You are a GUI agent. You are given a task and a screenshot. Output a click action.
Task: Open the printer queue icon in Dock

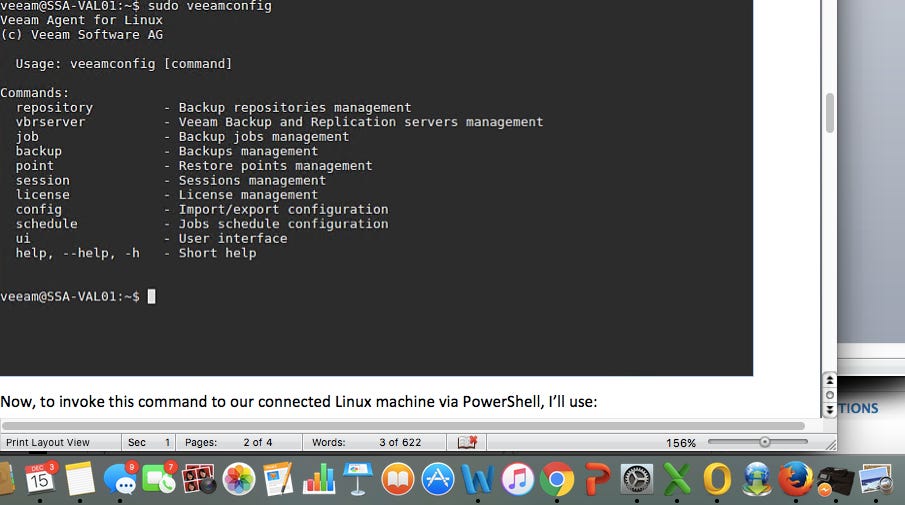tap(835, 480)
